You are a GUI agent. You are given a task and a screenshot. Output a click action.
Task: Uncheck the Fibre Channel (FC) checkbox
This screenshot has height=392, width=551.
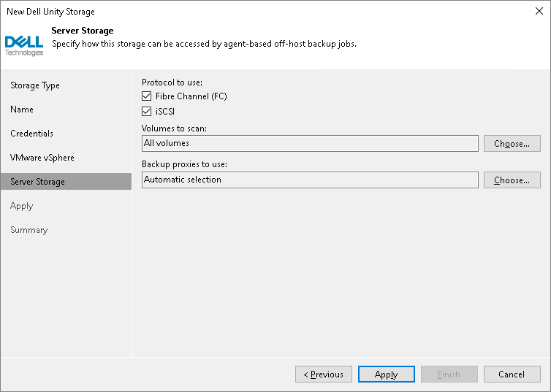(147, 96)
